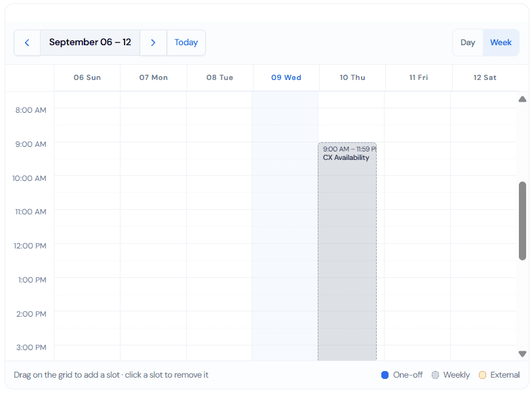Click the External orange legend swatch
This screenshot has width=532, height=394.
(482, 375)
